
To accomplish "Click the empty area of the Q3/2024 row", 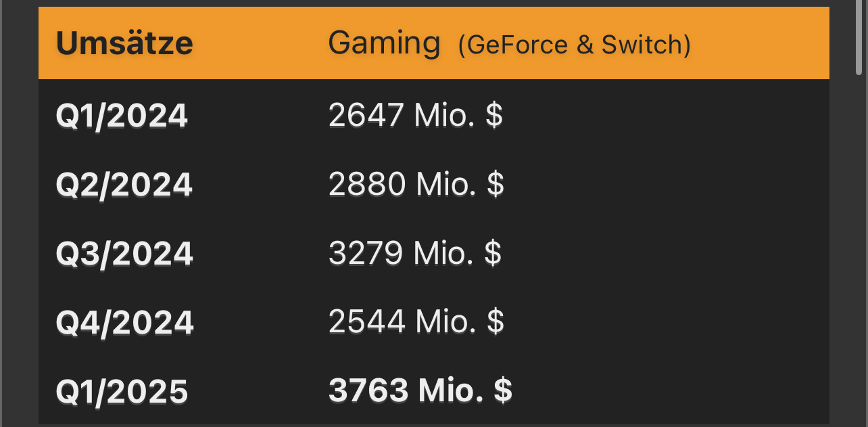I will 666,254.
